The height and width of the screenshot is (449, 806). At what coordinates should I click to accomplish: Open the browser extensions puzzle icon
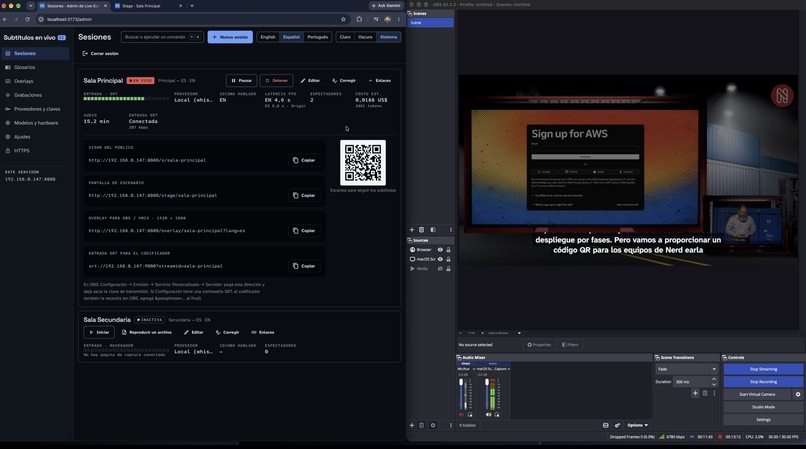point(359,19)
